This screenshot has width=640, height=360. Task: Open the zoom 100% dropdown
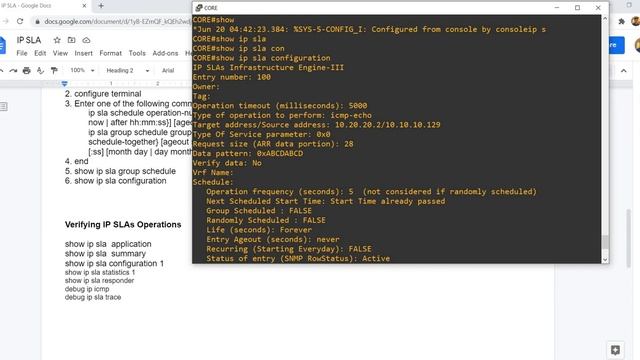tap(82, 71)
